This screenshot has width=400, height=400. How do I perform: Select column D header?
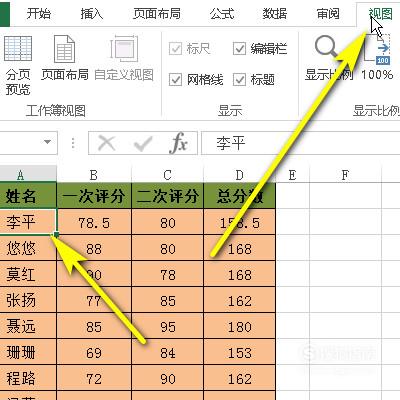(240, 174)
